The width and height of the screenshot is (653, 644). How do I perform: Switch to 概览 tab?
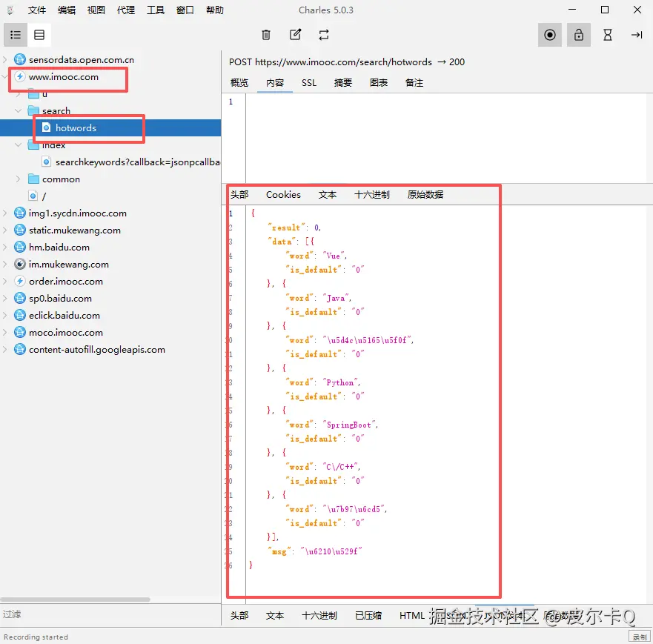coord(239,83)
